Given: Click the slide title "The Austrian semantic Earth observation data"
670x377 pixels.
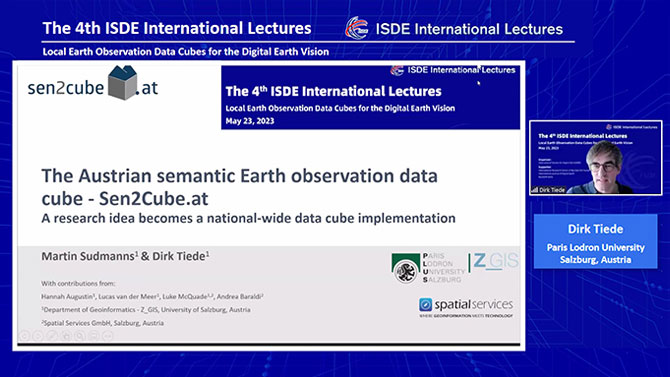Looking at the screenshot, I should click(239, 176).
